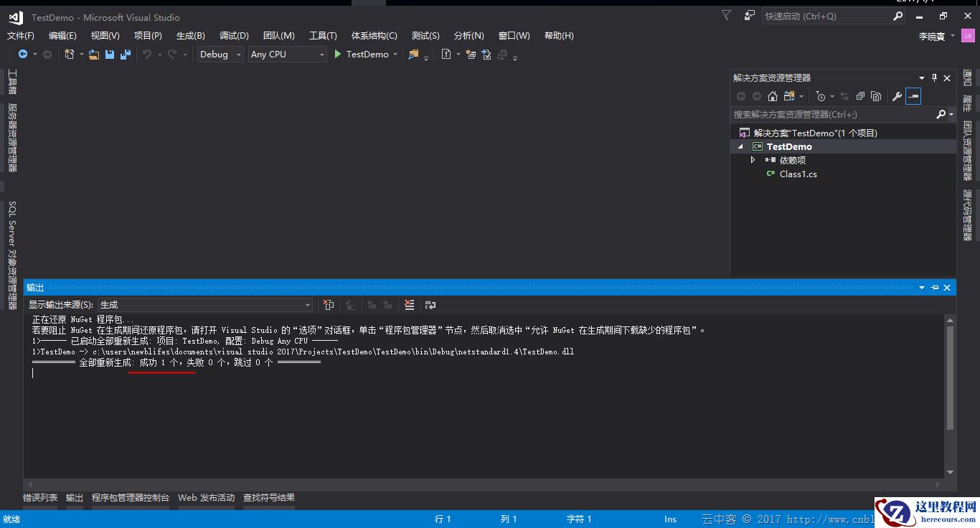Open the 生成(B) build menu
Viewport: 980px width, 528px height.
point(190,36)
